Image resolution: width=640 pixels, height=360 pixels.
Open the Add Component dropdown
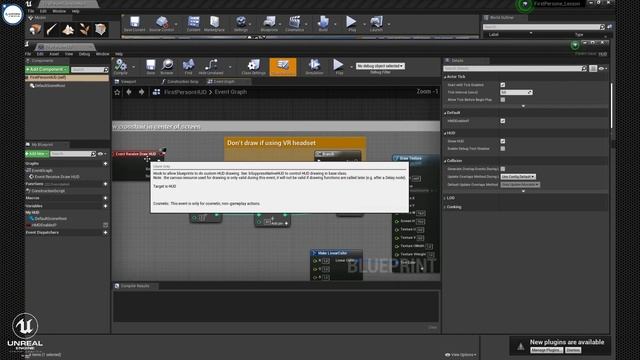pos(47,69)
